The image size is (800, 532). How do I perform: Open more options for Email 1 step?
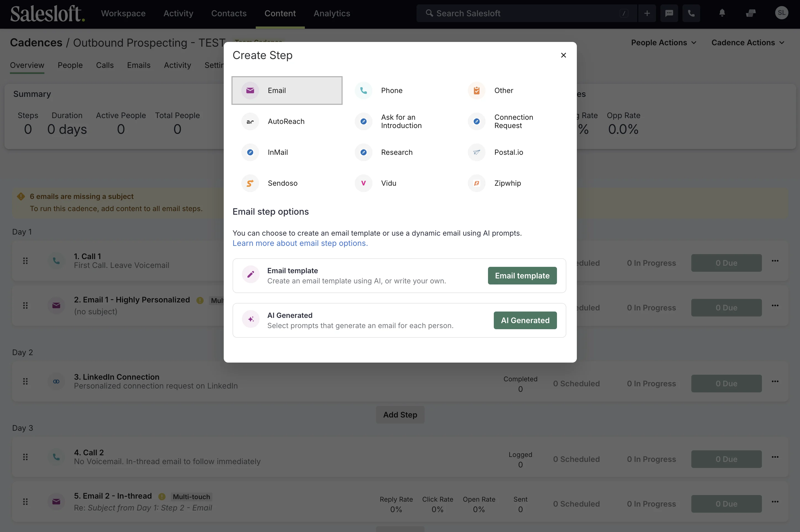pos(775,306)
